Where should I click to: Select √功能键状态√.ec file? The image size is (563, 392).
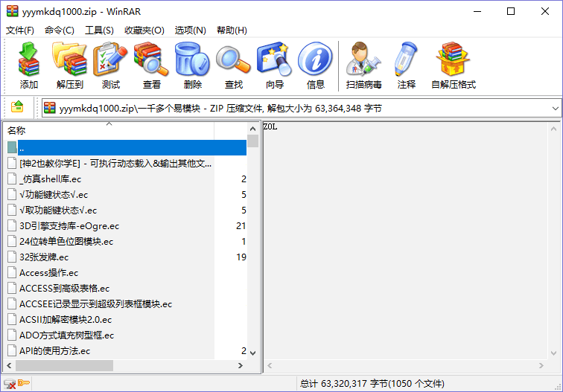click(x=127, y=194)
